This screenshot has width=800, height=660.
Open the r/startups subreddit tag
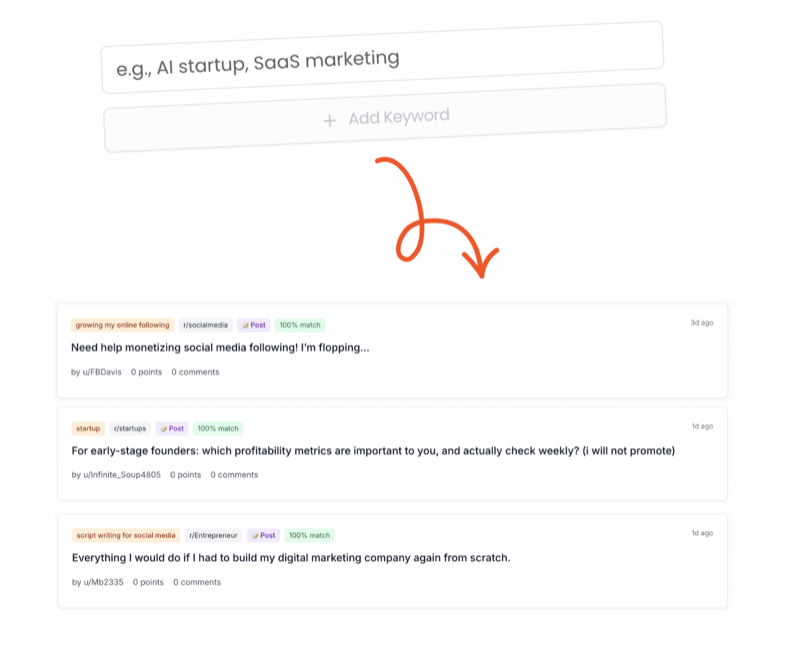coord(129,429)
